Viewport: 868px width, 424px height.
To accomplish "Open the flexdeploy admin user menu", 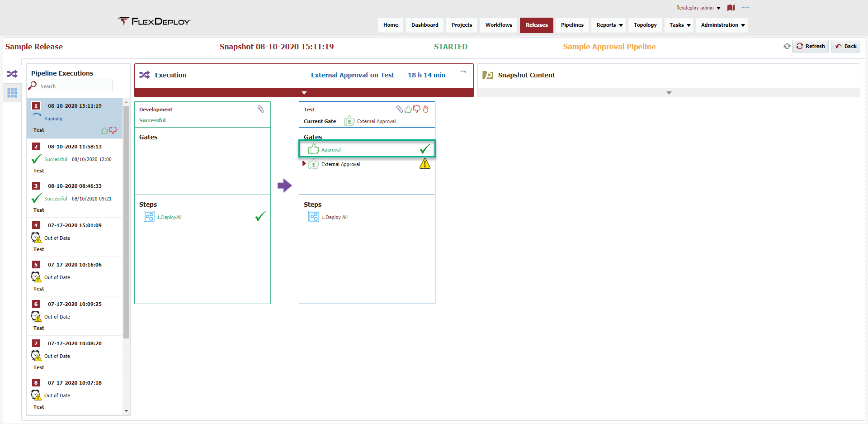I will pyautogui.click(x=698, y=8).
